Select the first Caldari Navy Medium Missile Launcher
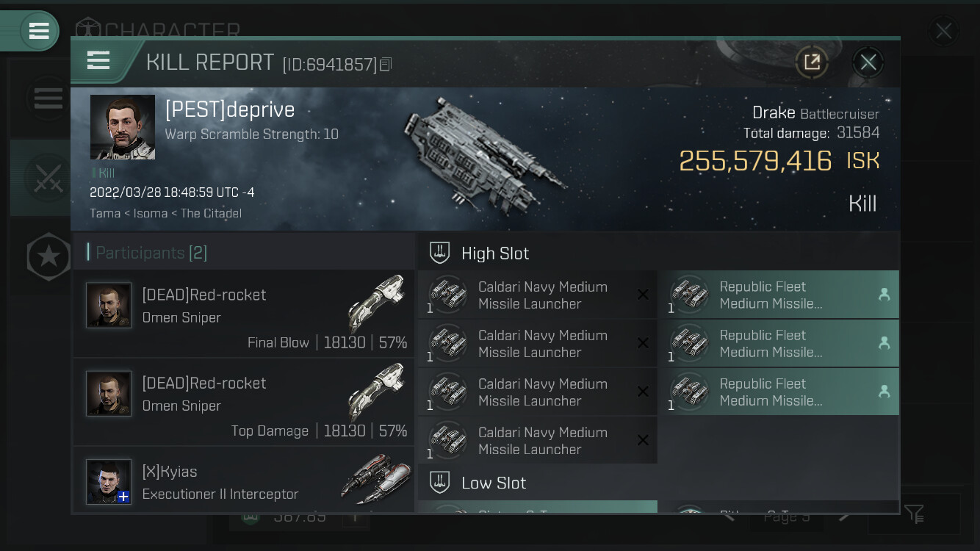The height and width of the screenshot is (551, 980). pyautogui.click(x=537, y=295)
